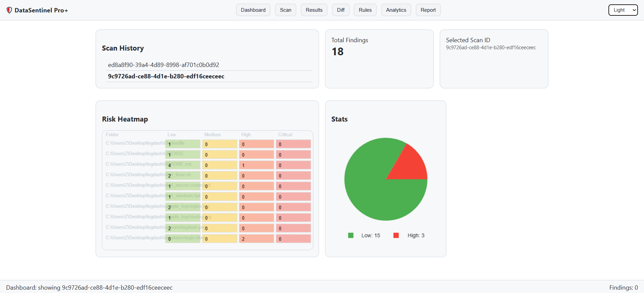Open the Diff tab
This screenshot has height=293, width=644.
(341, 10)
